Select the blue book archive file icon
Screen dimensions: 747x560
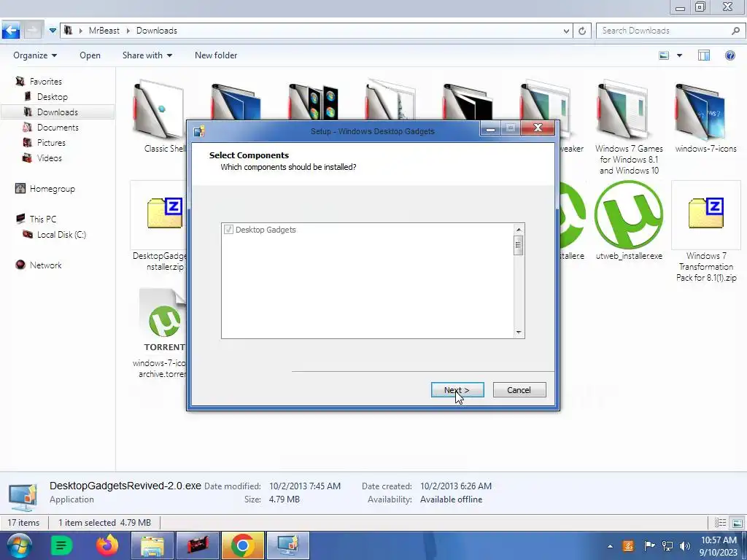(x=236, y=101)
